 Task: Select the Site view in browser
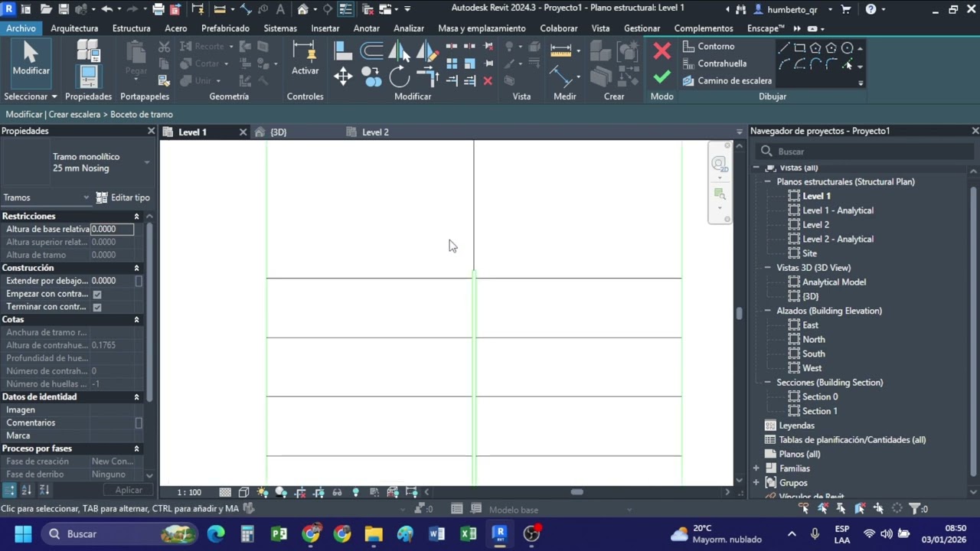pos(809,253)
